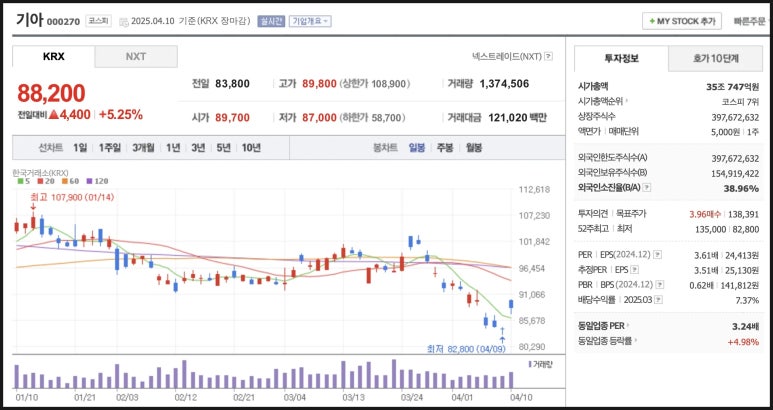Viewport: 773px width, 410px height.
Task: Select 5년 line chart period
Action: pos(223,147)
